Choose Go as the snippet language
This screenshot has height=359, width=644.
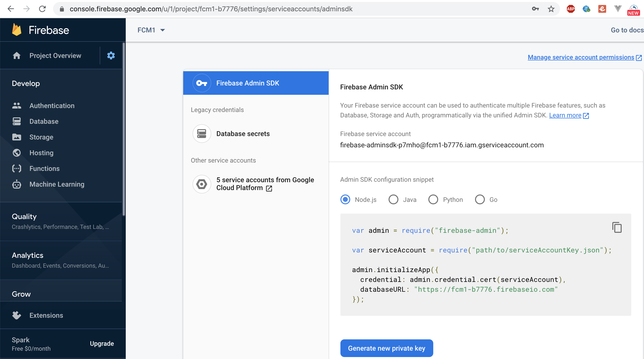click(480, 199)
